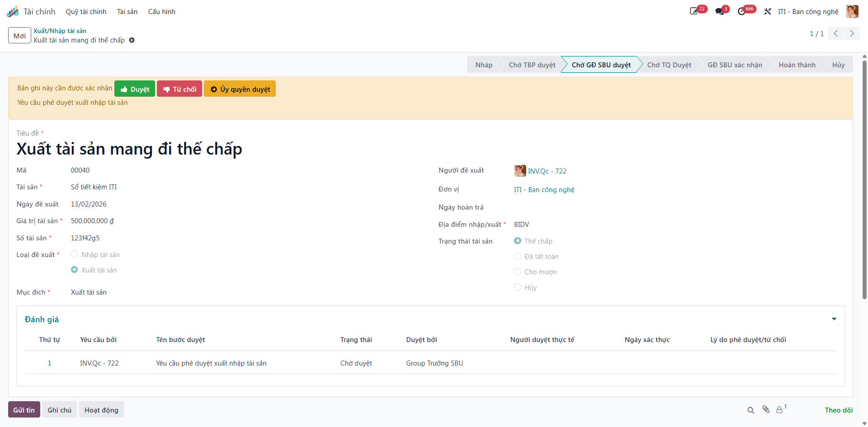Image resolution: width=868 pixels, height=427 pixels.
Task: Open user avatar menu at top right
Action: click(x=852, y=11)
